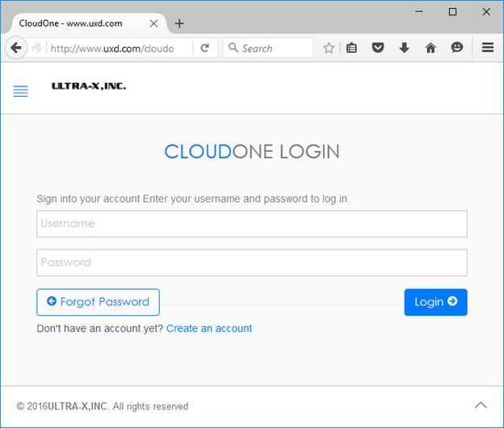Click the Password input field
The height and width of the screenshot is (428, 504).
(x=252, y=262)
